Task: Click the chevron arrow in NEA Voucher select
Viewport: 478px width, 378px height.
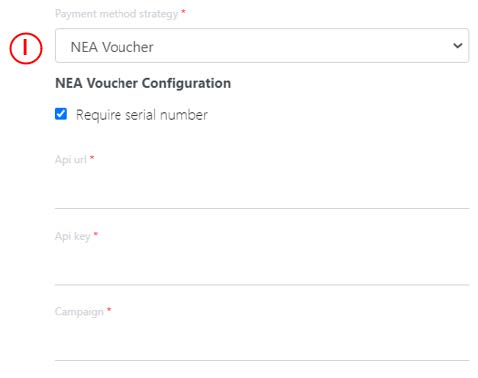Action: tap(458, 46)
